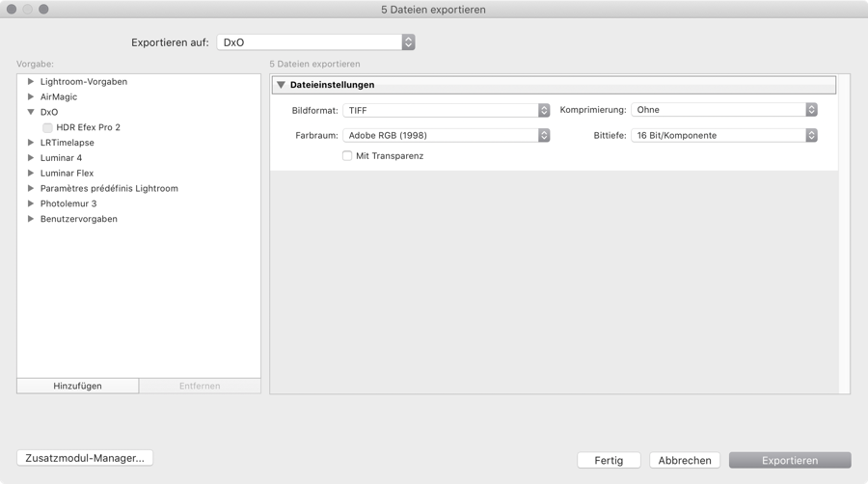Open the Farbraum Adobe RGB dropdown
Image resolution: width=868 pixels, height=484 pixels.
[447, 135]
